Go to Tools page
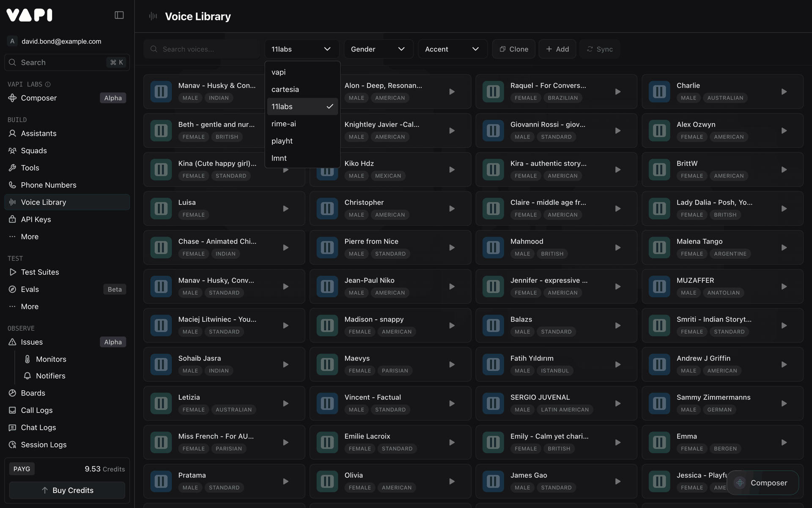812x508 pixels. (x=67, y=168)
